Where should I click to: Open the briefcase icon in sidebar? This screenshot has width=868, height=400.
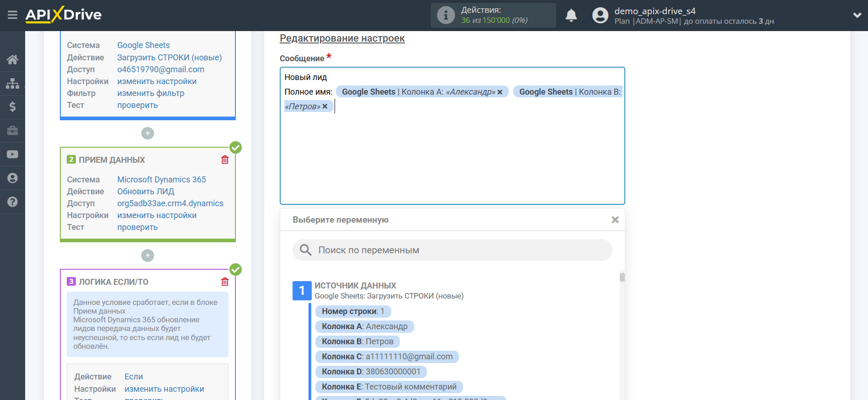12,131
